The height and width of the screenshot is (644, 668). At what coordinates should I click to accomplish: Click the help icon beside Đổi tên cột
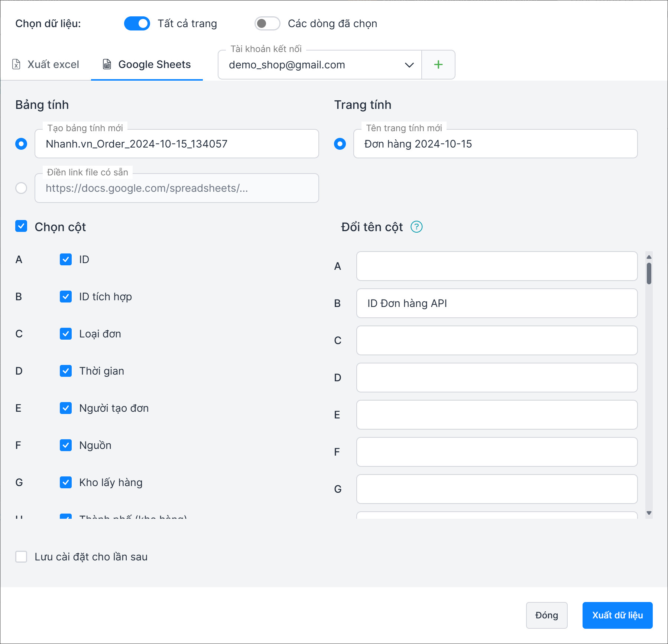pos(416,227)
